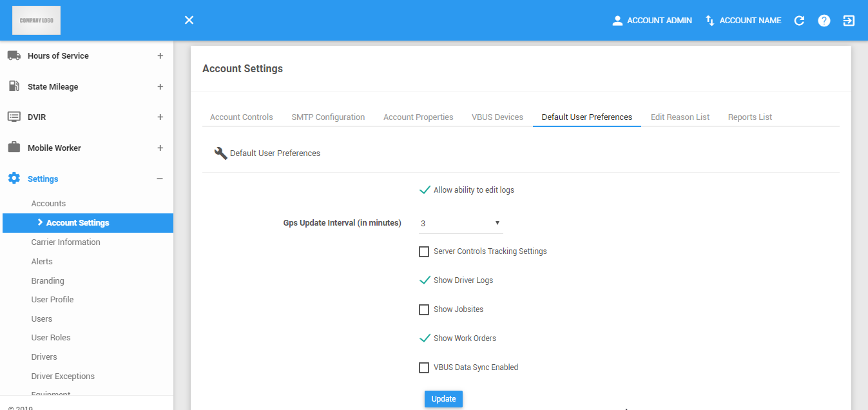Switch to the Reports List tab

tap(750, 117)
